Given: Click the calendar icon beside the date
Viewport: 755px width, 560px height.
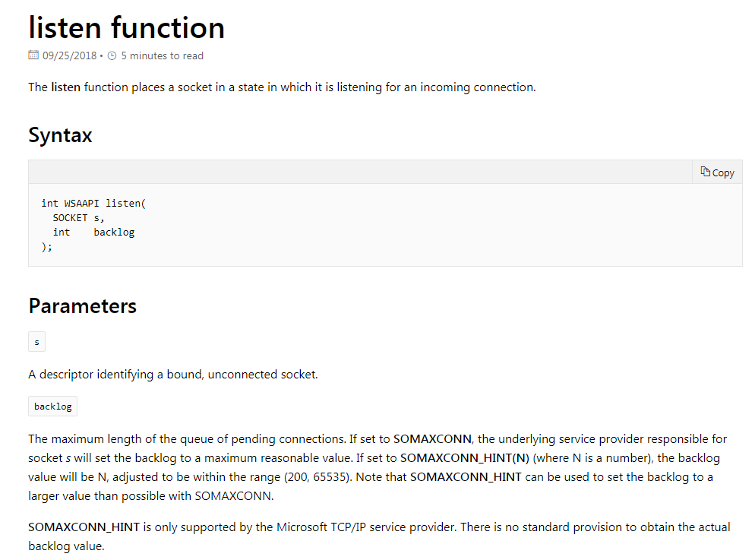Looking at the screenshot, I should [x=33, y=55].
